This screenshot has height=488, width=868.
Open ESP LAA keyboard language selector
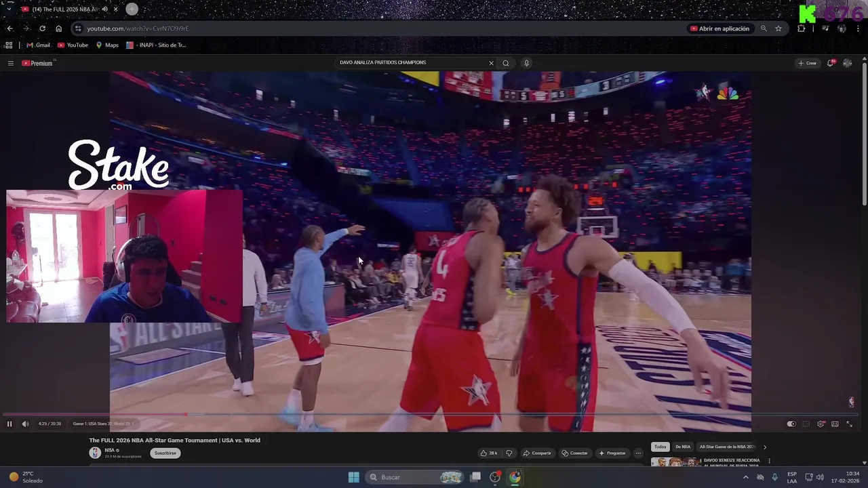coord(791,477)
